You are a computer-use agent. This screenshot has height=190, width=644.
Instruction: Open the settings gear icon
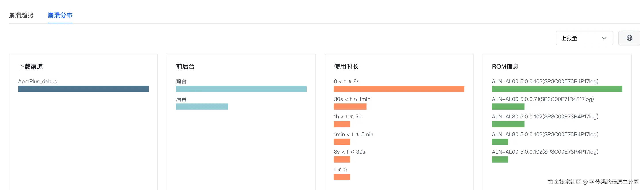[x=629, y=38]
